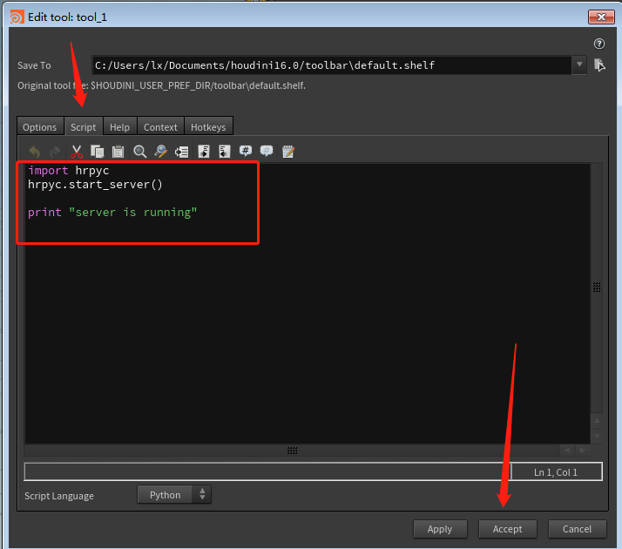Open the Hotkeys tab
The height and width of the screenshot is (549, 622).
tap(208, 127)
